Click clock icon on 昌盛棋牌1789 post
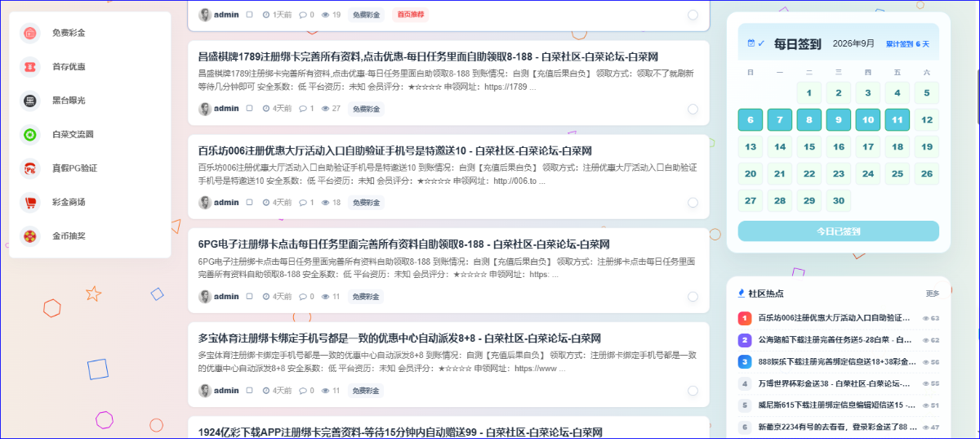Image resolution: width=980 pixels, height=439 pixels. click(265, 109)
